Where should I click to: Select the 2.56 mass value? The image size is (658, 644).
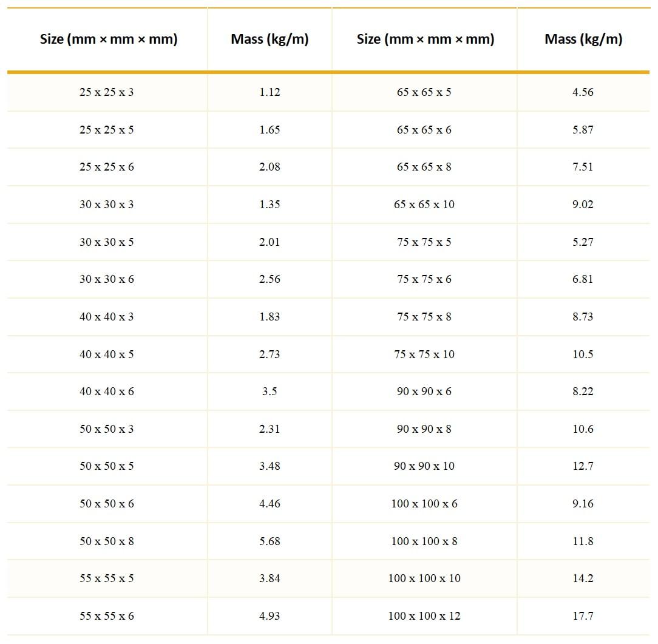click(270, 279)
